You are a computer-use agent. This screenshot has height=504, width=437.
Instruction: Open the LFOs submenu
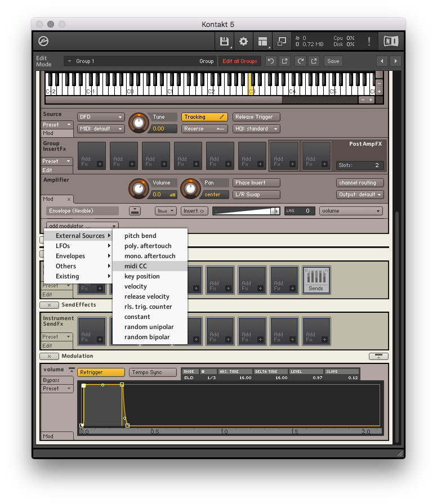tap(78, 246)
